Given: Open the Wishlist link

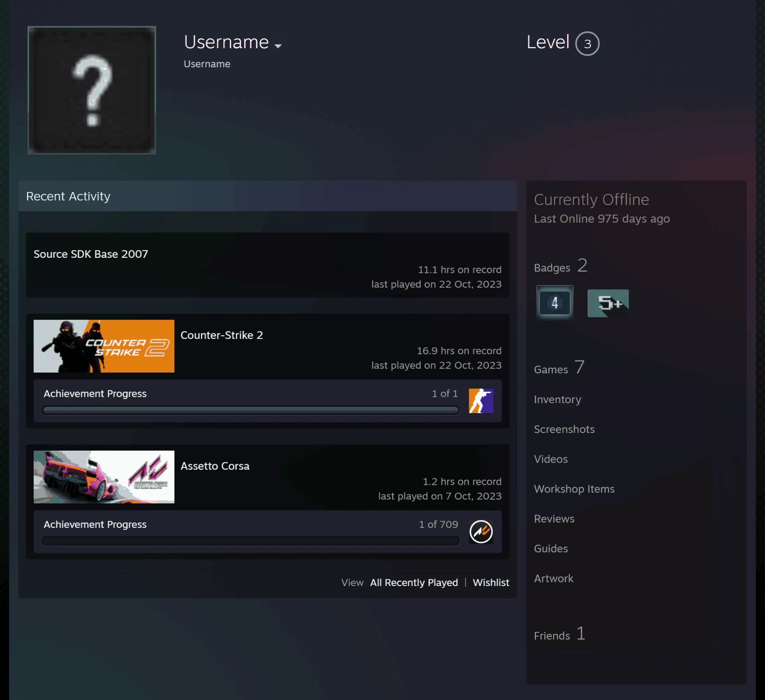Looking at the screenshot, I should click(x=491, y=582).
